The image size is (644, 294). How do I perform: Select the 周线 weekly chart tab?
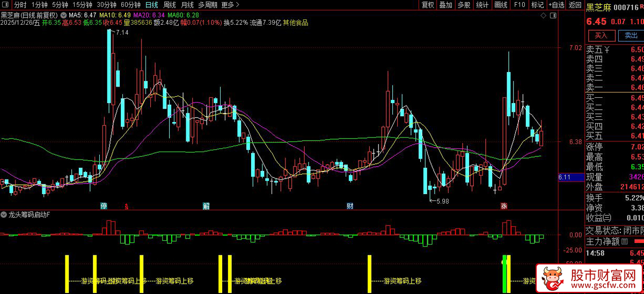(x=170, y=5)
